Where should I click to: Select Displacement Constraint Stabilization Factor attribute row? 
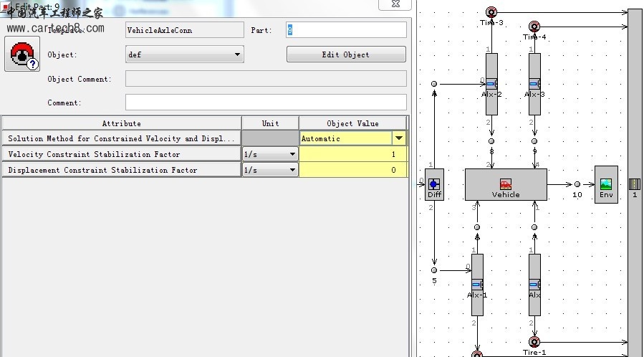(x=122, y=170)
